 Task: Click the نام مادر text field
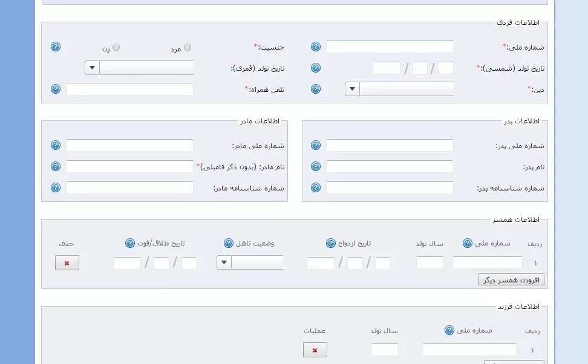pyautogui.click(x=129, y=166)
